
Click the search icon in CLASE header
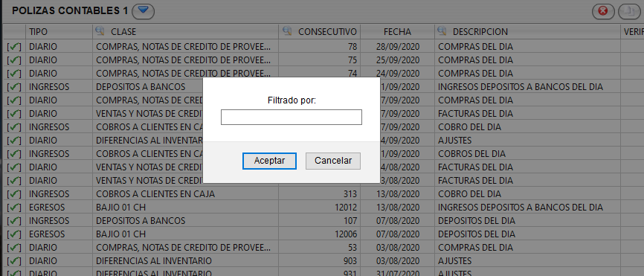(100, 31)
